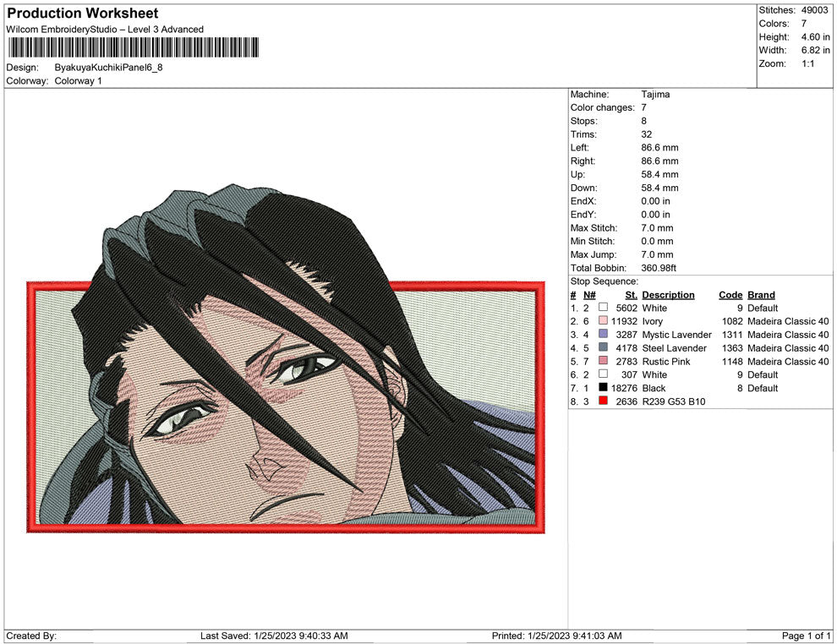Click the stitches count 49003
This screenshot has width=837, height=644.
(x=814, y=10)
